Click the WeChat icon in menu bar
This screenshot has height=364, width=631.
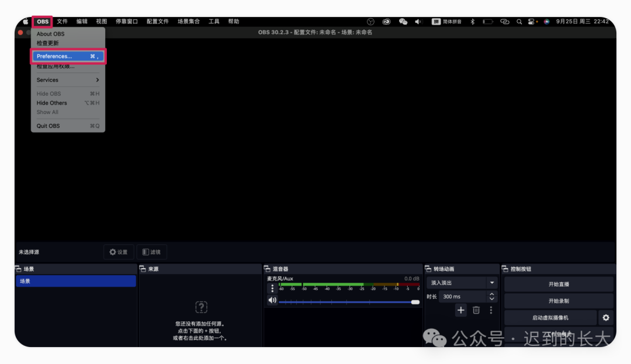point(403,22)
